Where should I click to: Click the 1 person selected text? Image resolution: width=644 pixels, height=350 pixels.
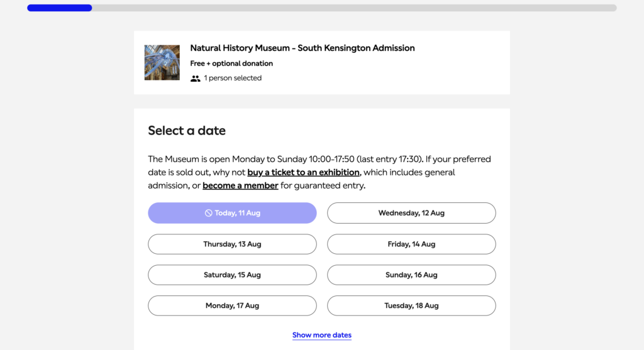(x=233, y=78)
